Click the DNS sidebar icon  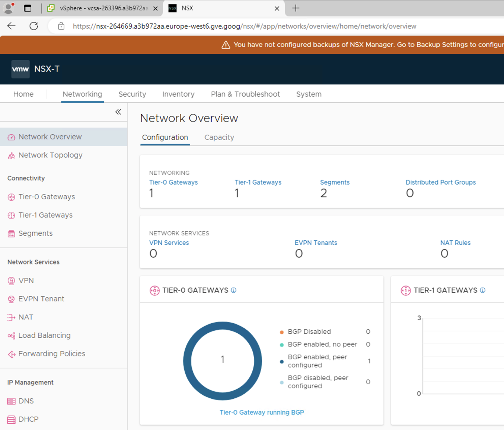(12, 401)
